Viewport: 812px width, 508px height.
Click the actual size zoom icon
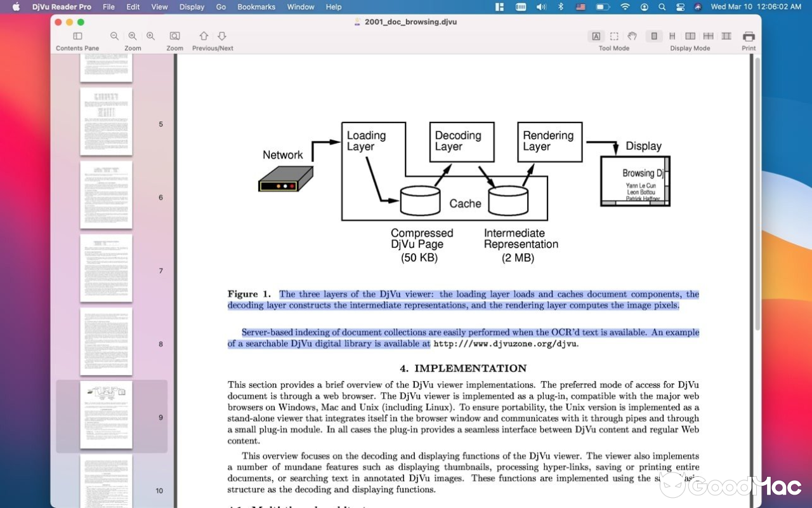(x=133, y=36)
